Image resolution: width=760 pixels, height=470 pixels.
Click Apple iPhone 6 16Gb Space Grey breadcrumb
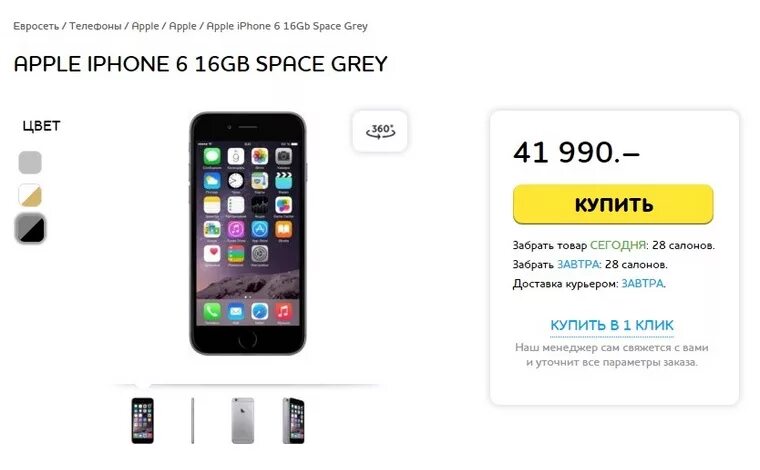[287, 26]
